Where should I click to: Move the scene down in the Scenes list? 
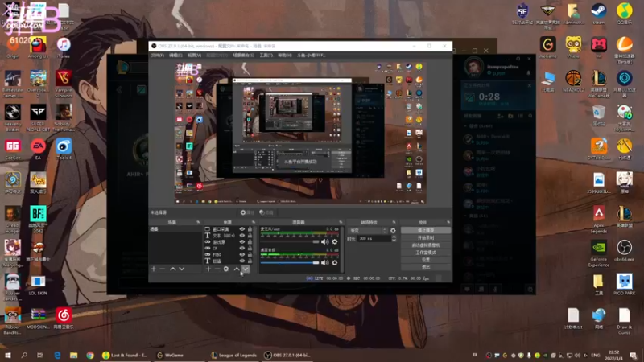tap(182, 269)
